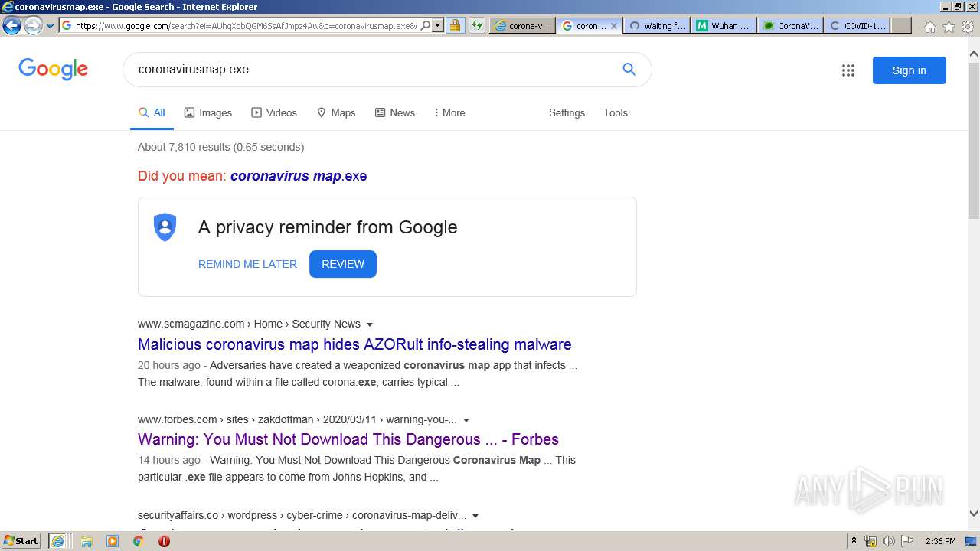The width and height of the screenshot is (980, 551).
Task: Expand scmagazine result options arrow
Action: coord(370,324)
